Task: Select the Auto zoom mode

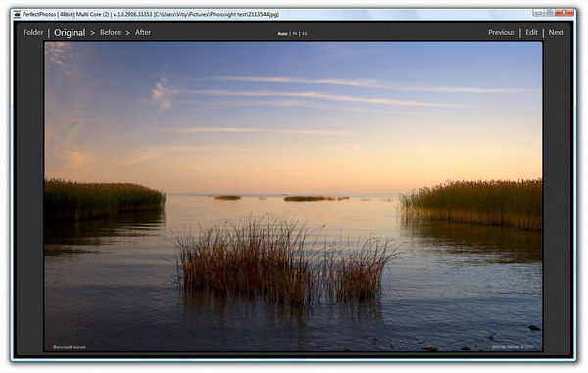Action: tap(282, 33)
